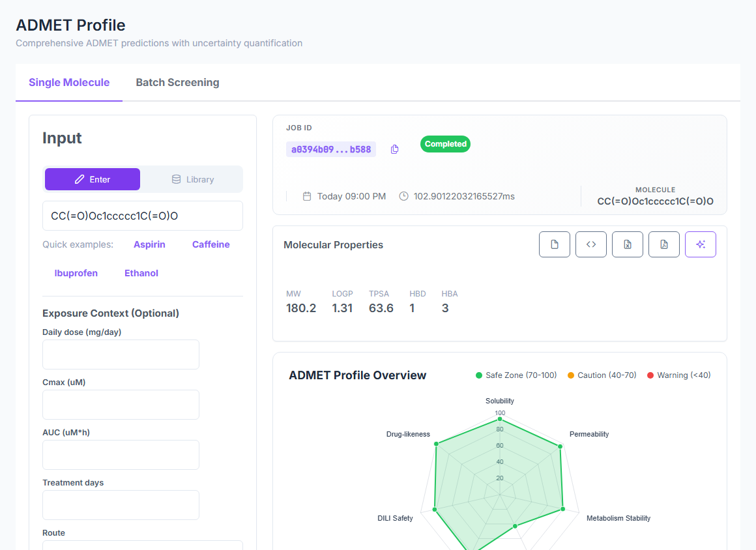Select the Cmax (uM) input box

pyautogui.click(x=121, y=405)
